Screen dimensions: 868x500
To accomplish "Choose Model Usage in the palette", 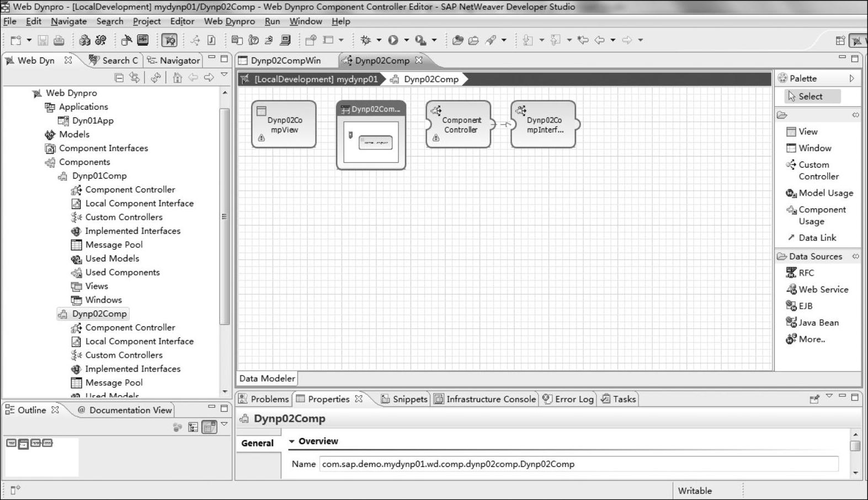I will point(819,193).
